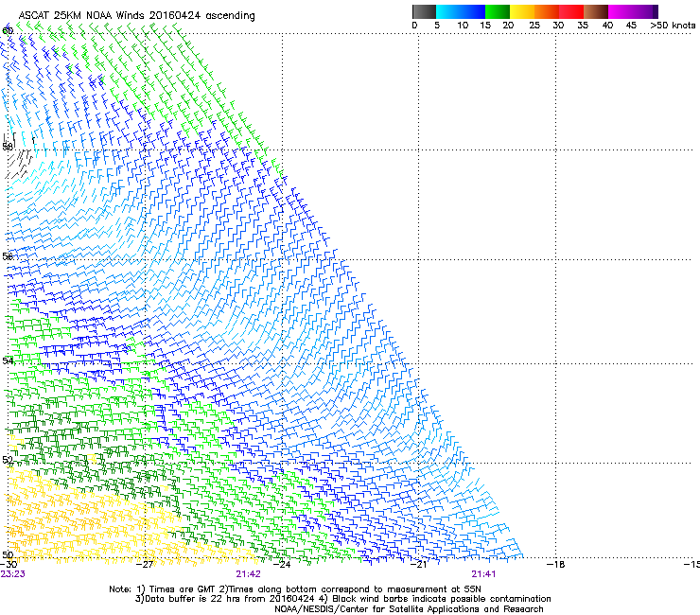Click the longitude label -21
This screenshot has height=615, width=700.
418,565
